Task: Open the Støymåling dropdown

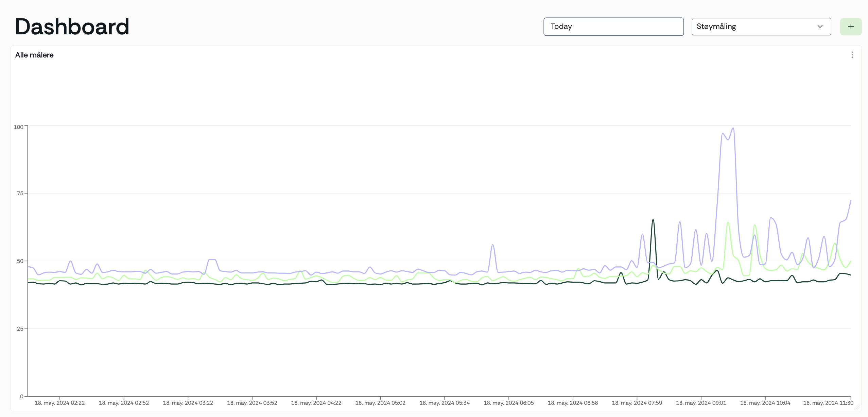Action: (761, 27)
